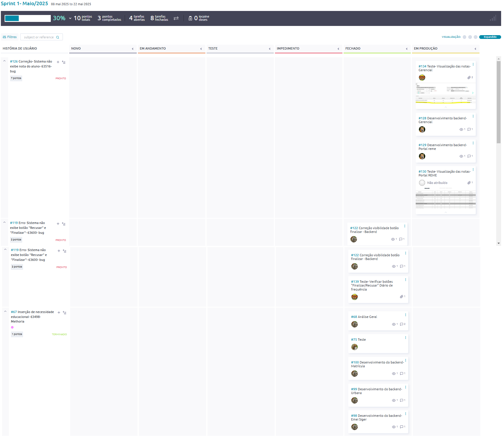Collapse user story #126 row
Viewport: 504px width, 439px height.
(x=5, y=61)
